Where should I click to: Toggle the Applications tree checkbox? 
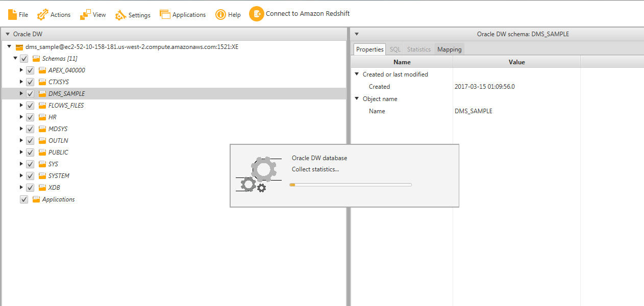tap(24, 199)
